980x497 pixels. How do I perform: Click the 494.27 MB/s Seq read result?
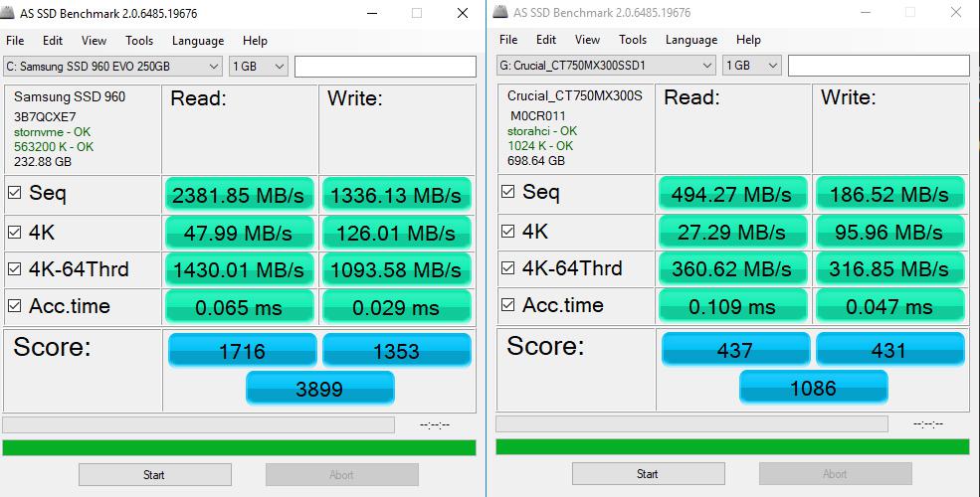(x=732, y=194)
